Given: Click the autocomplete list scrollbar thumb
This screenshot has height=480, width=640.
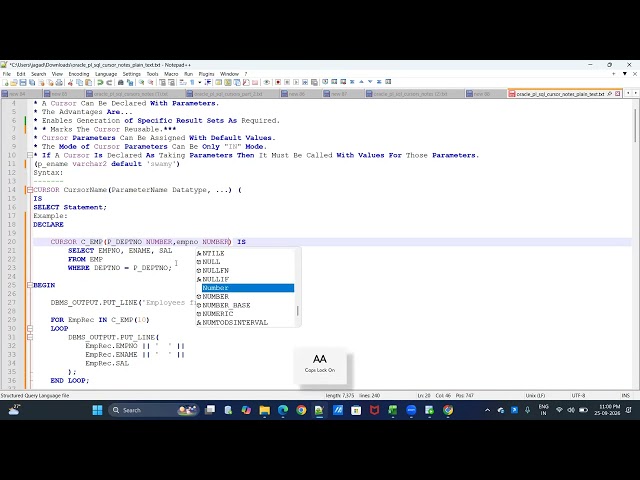Looking at the screenshot, I should [x=298, y=311].
